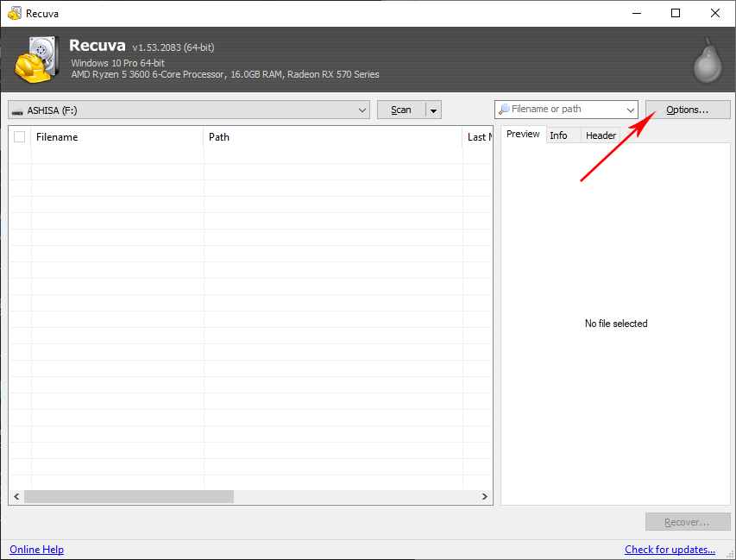
Task: Click the version text v1.53.2083 (64-bit)
Action: click(x=173, y=47)
